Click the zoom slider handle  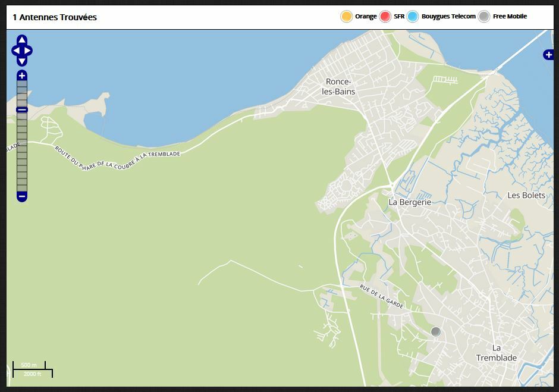click(x=22, y=109)
